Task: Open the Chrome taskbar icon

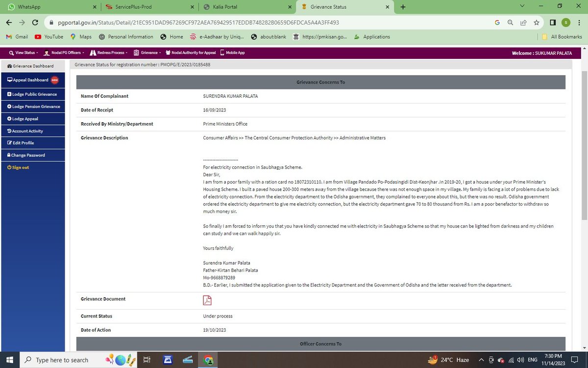Action: tap(209, 360)
